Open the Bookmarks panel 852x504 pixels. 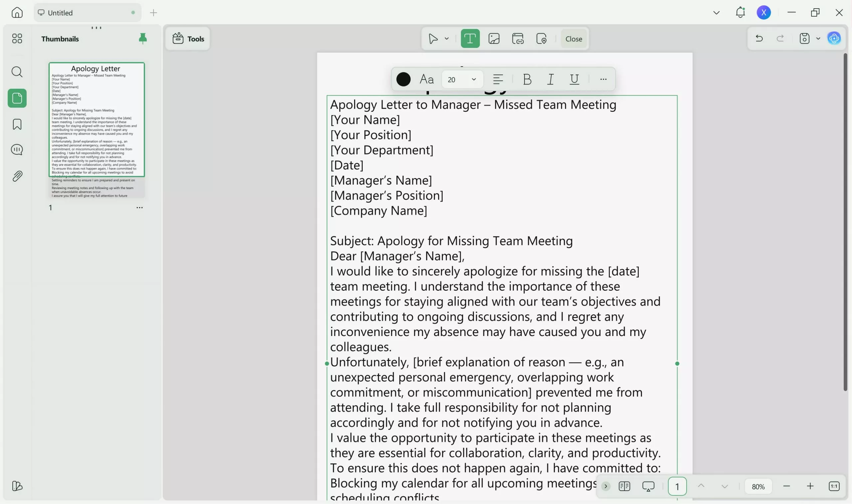click(x=17, y=124)
